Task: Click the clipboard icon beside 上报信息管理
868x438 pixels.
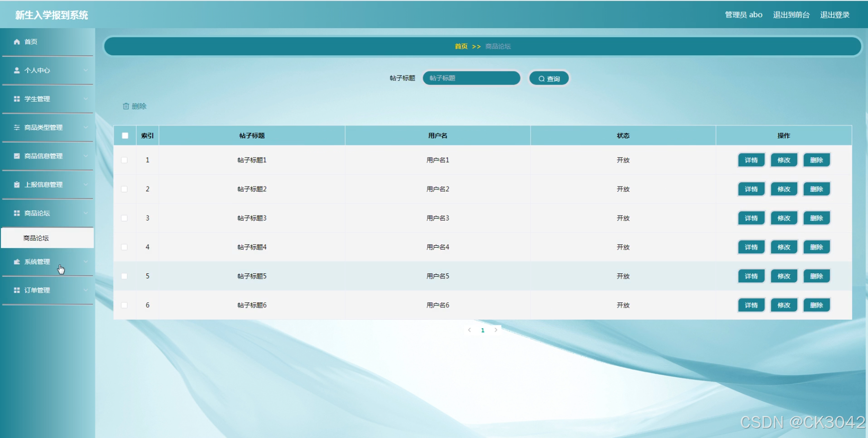Action: tap(17, 185)
